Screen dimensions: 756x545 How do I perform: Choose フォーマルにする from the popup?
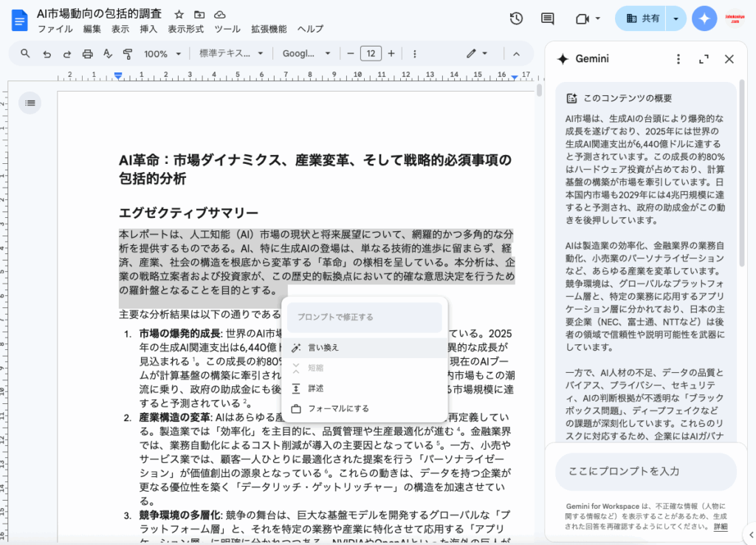pos(338,408)
